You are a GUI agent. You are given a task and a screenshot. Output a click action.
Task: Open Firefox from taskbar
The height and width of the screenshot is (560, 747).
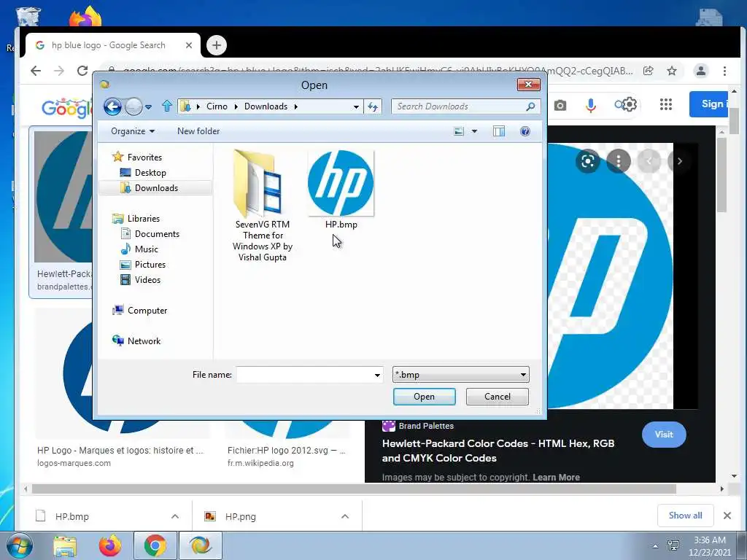tap(109, 545)
